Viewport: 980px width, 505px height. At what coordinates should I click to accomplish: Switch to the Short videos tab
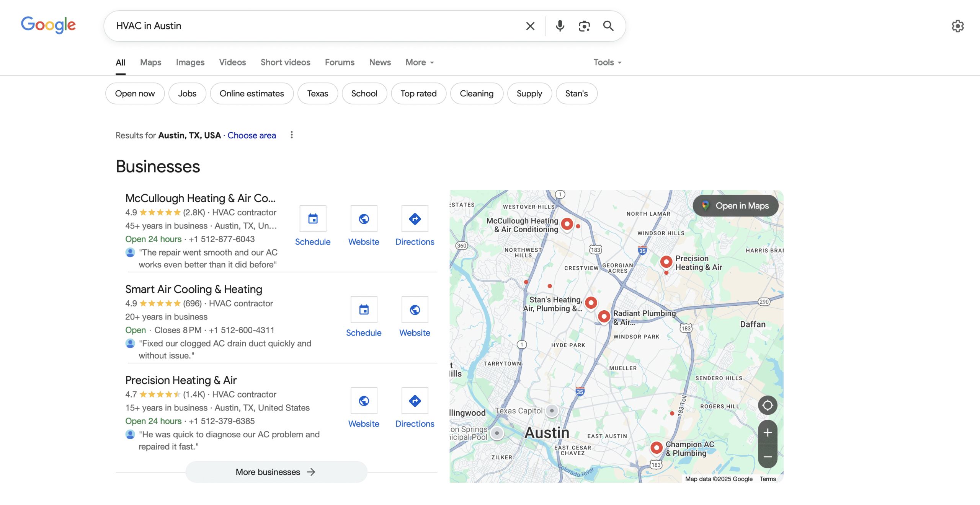(x=285, y=62)
